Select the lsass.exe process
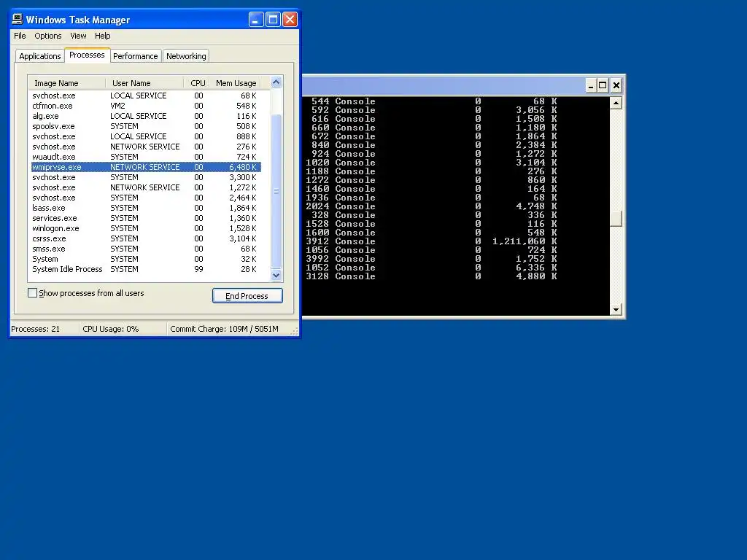Screen dimensions: 747x560 click(x=146, y=208)
